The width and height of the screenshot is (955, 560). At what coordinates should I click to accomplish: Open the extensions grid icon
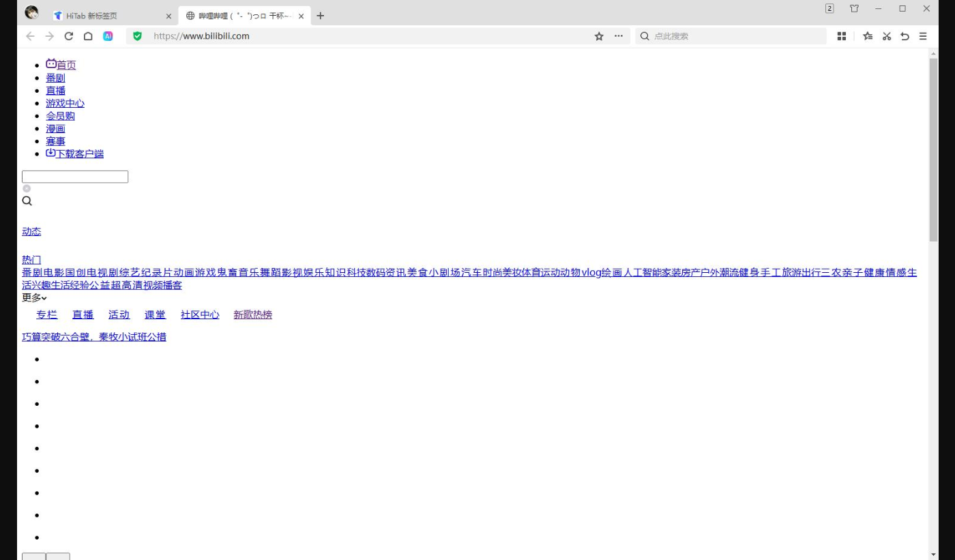[x=842, y=36]
